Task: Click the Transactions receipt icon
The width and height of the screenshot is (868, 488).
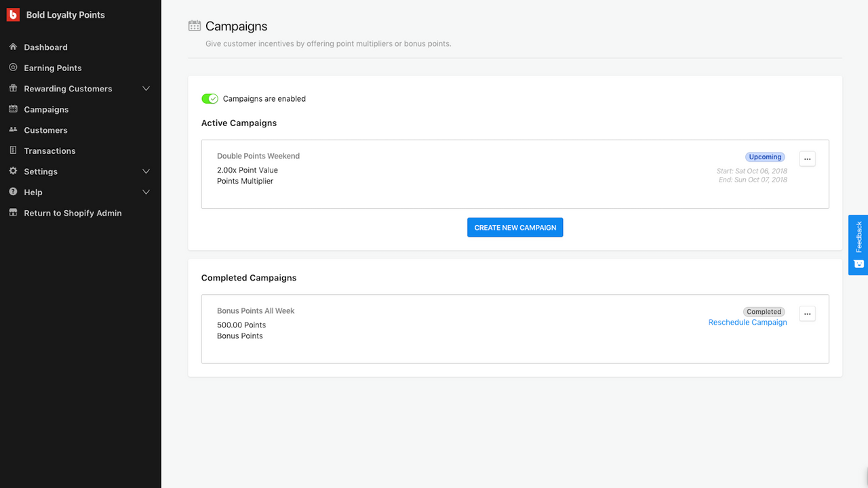Action: [x=13, y=150]
